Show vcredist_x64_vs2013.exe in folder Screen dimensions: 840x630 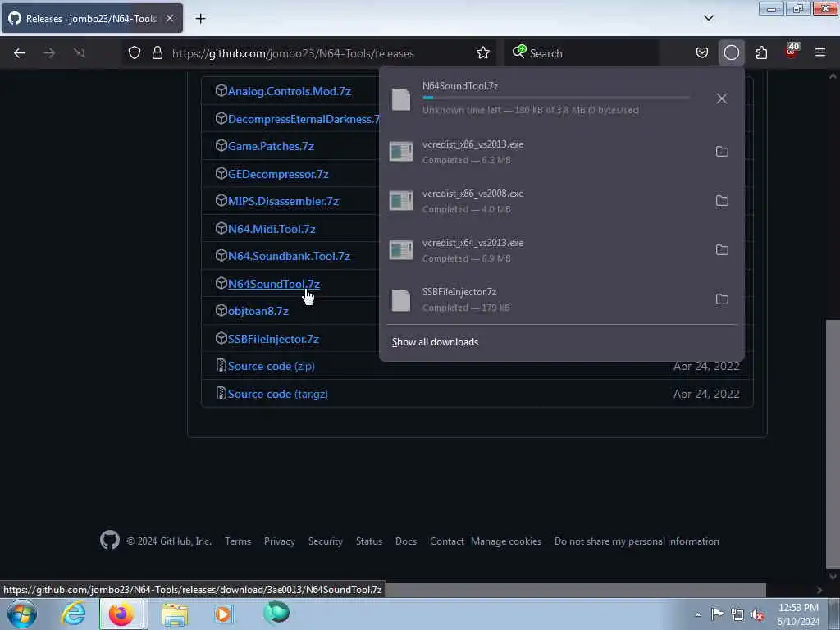[x=722, y=250]
